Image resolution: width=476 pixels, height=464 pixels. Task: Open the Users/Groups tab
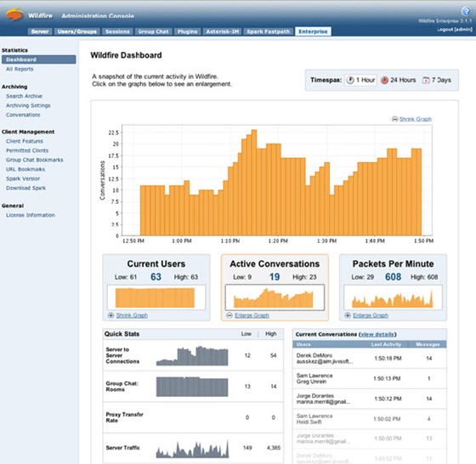coord(76,31)
